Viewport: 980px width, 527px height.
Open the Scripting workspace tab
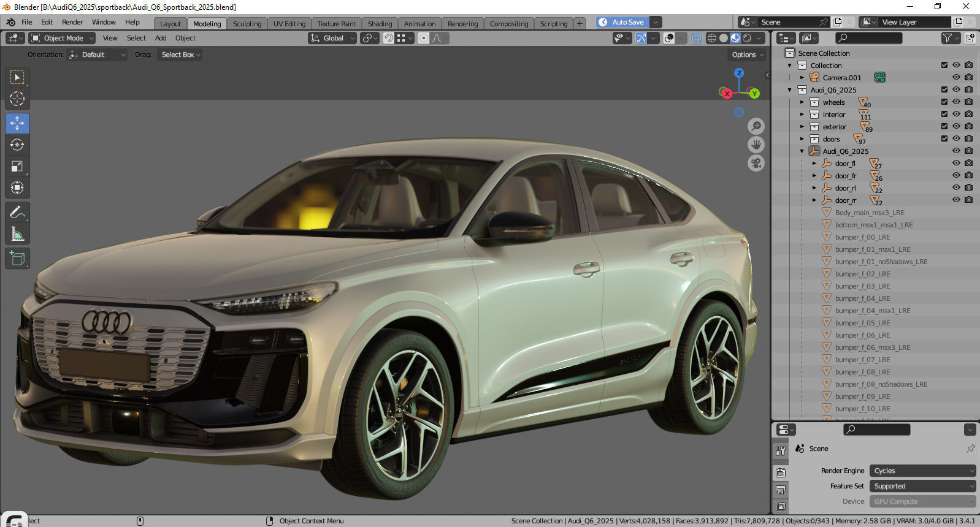click(554, 24)
